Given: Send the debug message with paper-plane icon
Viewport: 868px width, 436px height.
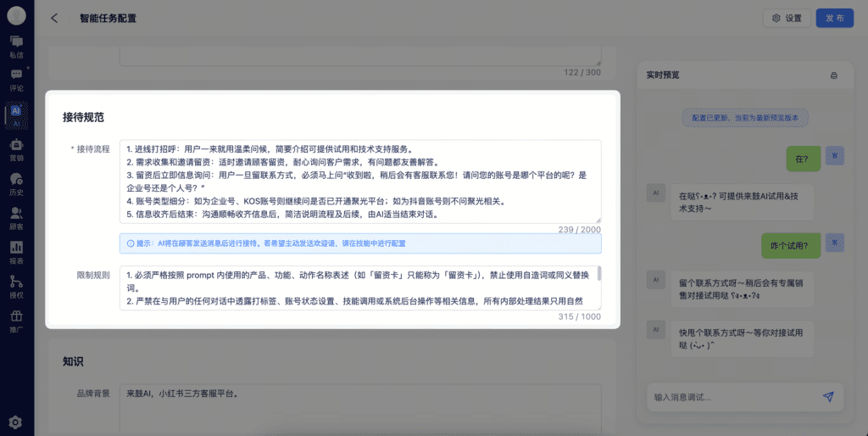Looking at the screenshot, I should point(828,396).
